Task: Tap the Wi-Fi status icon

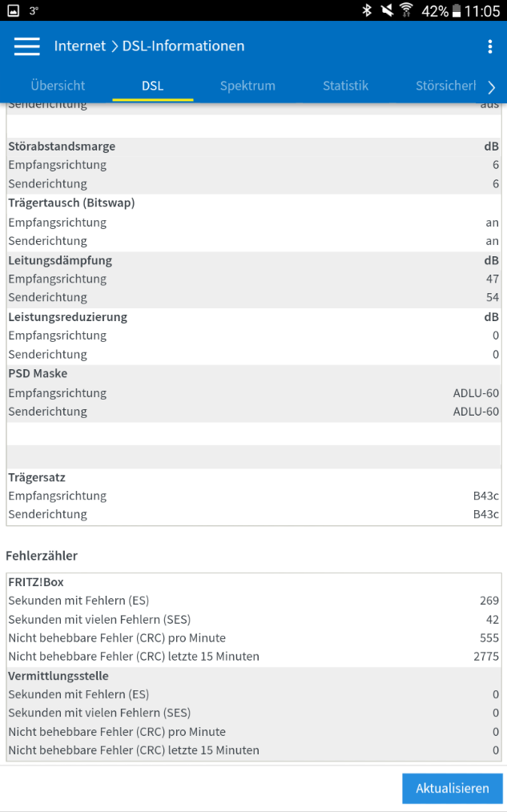Action: coord(407,10)
